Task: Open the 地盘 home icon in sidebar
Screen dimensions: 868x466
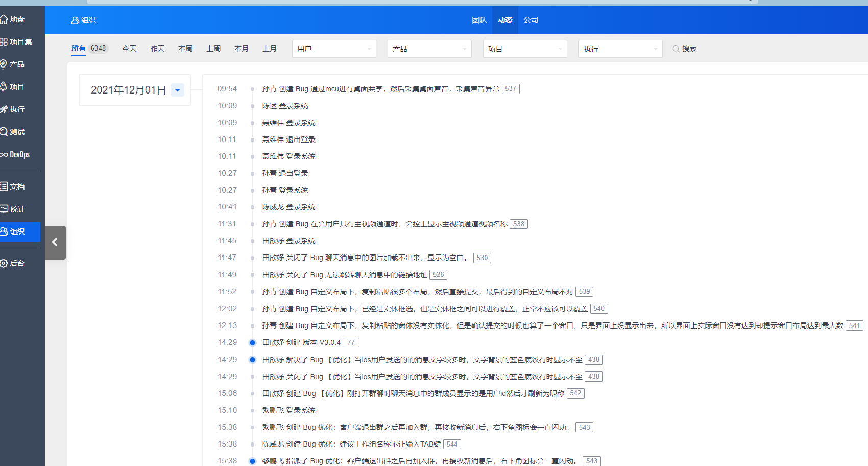Action: coord(4,19)
